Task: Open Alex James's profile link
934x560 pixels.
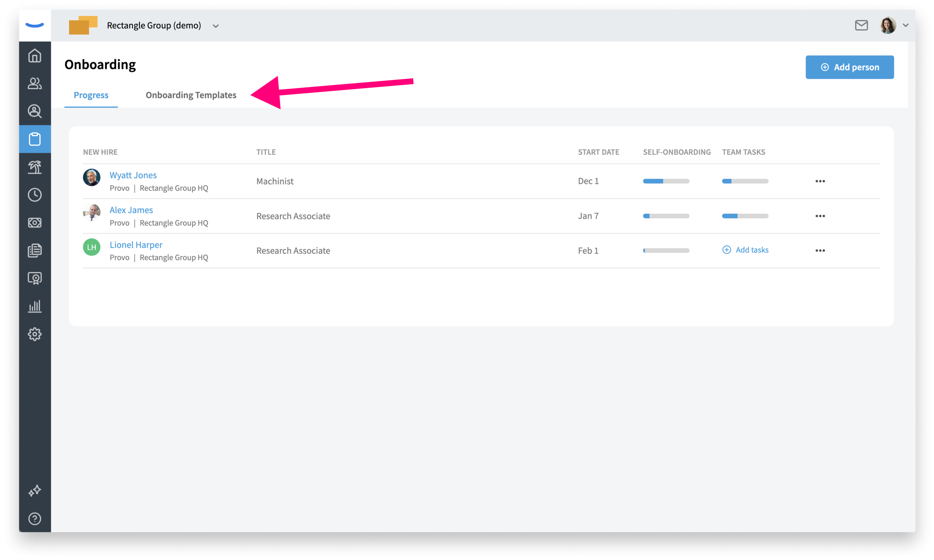Action: pyautogui.click(x=131, y=210)
